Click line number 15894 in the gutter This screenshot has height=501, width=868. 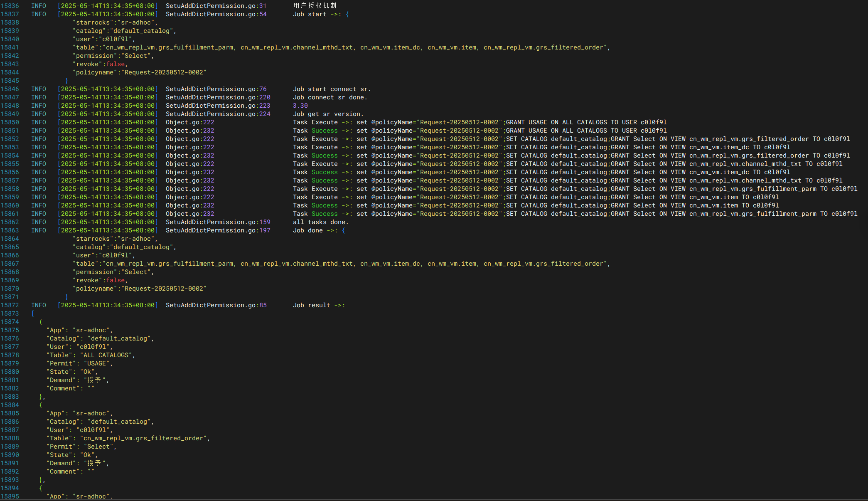pyautogui.click(x=10, y=488)
